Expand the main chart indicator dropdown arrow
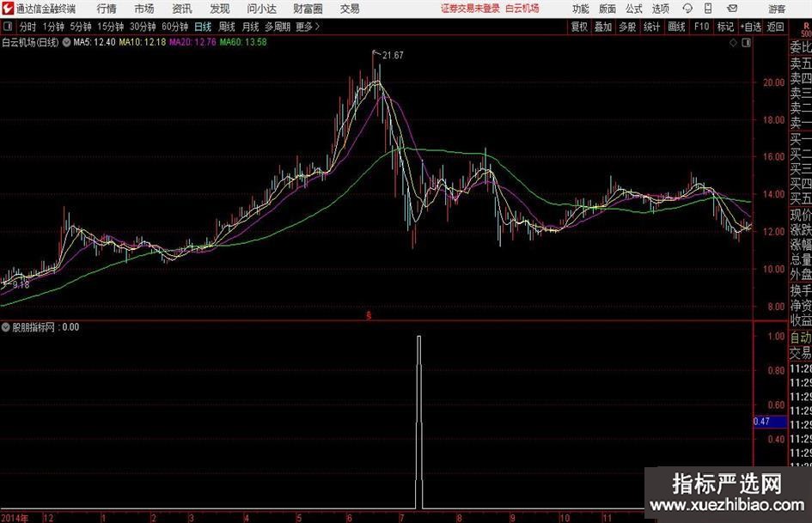Screen dimensions: 812x523 pos(67,42)
